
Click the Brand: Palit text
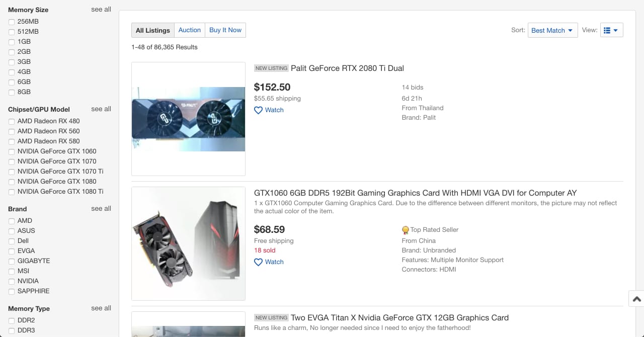click(x=419, y=118)
